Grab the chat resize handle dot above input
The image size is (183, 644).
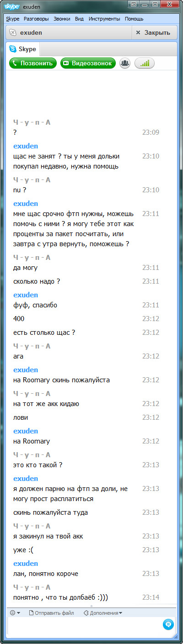click(91, 607)
